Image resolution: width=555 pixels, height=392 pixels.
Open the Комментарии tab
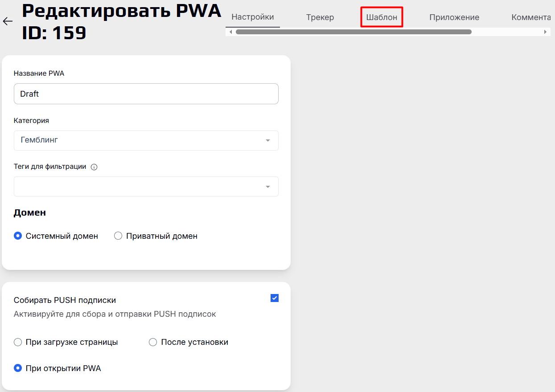point(531,17)
